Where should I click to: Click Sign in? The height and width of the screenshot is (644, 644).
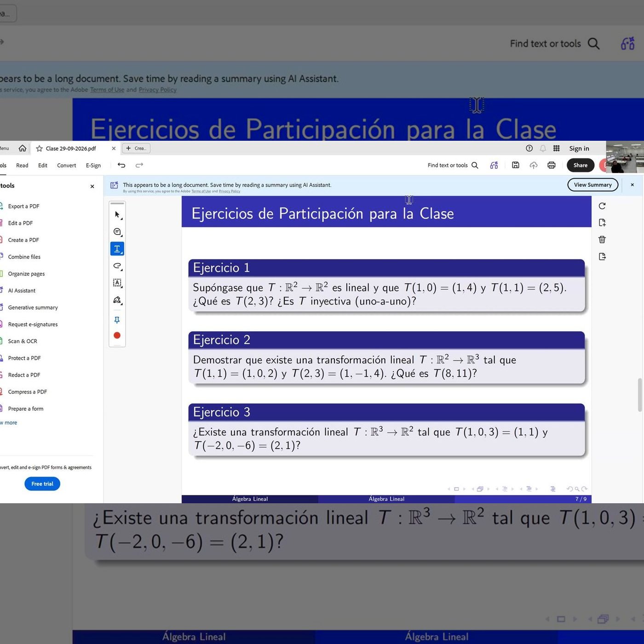[x=579, y=148]
